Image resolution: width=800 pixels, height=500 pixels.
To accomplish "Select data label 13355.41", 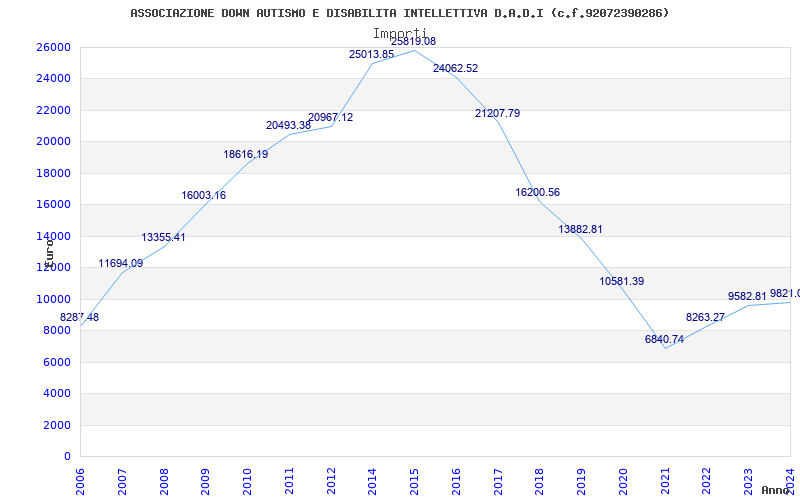I will coord(163,237).
